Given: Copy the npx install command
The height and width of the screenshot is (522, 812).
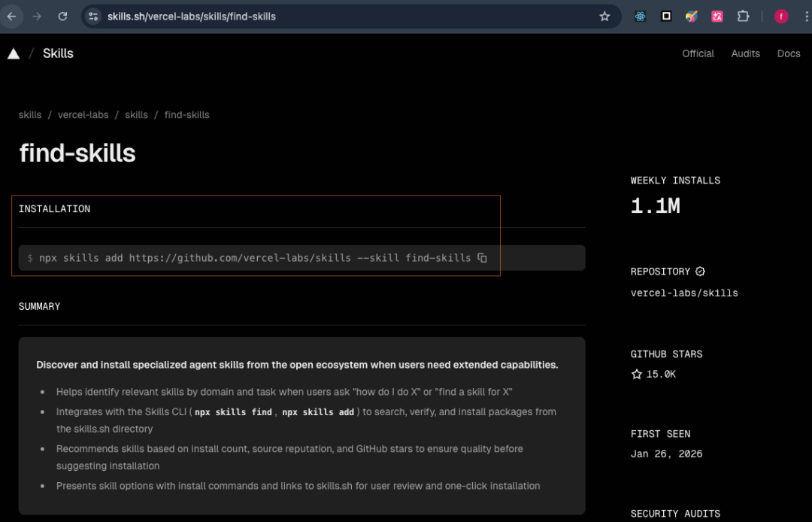Looking at the screenshot, I should pyautogui.click(x=482, y=258).
